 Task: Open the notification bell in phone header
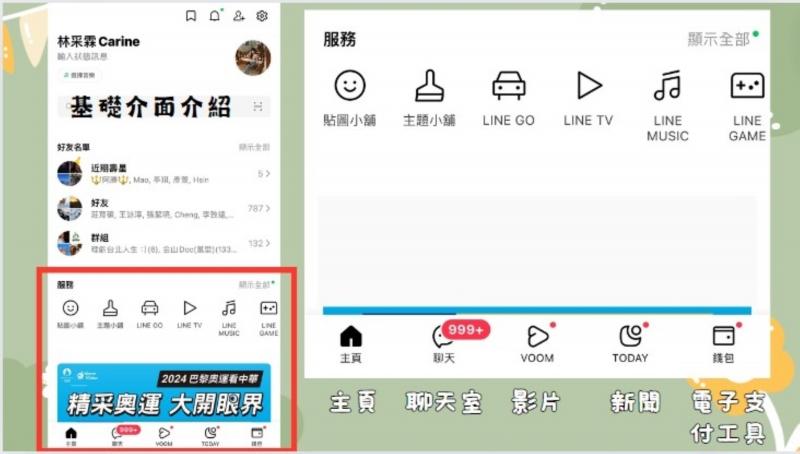point(215,16)
